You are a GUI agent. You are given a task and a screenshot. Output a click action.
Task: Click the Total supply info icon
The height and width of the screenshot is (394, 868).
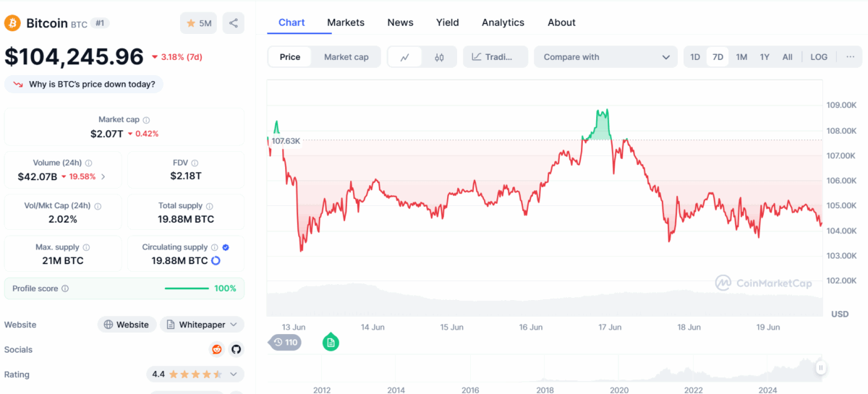click(209, 206)
